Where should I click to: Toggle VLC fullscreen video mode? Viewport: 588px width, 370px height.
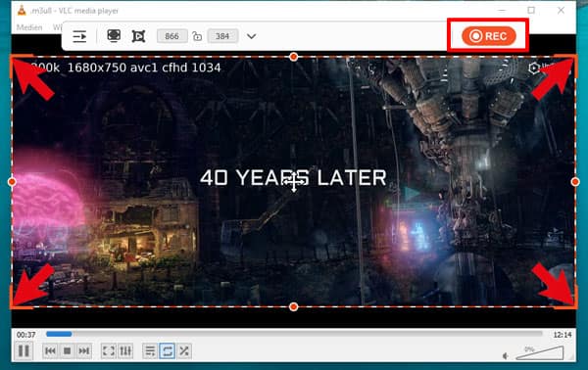point(109,351)
